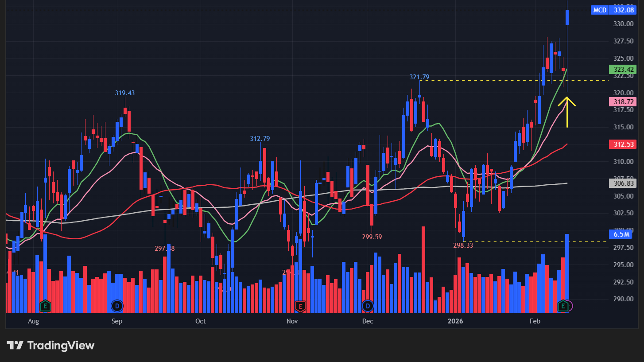Click the pink moving average label 318.72
The width and height of the screenshot is (644, 362).
pyautogui.click(x=623, y=101)
